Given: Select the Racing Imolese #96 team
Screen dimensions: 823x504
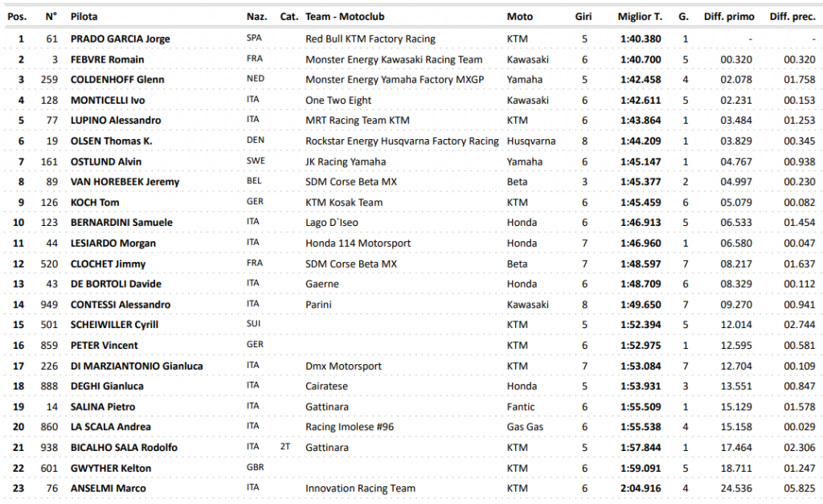Looking at the screenshot, I should [349, 427].
